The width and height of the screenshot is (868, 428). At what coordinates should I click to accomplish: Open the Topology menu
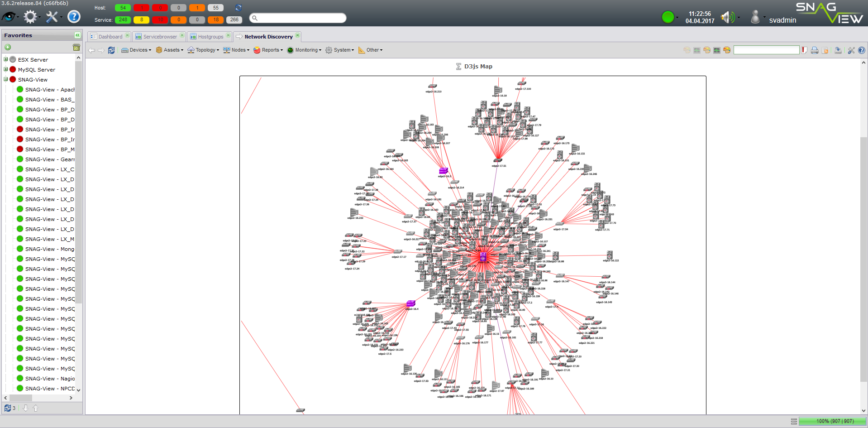(203, 50)
